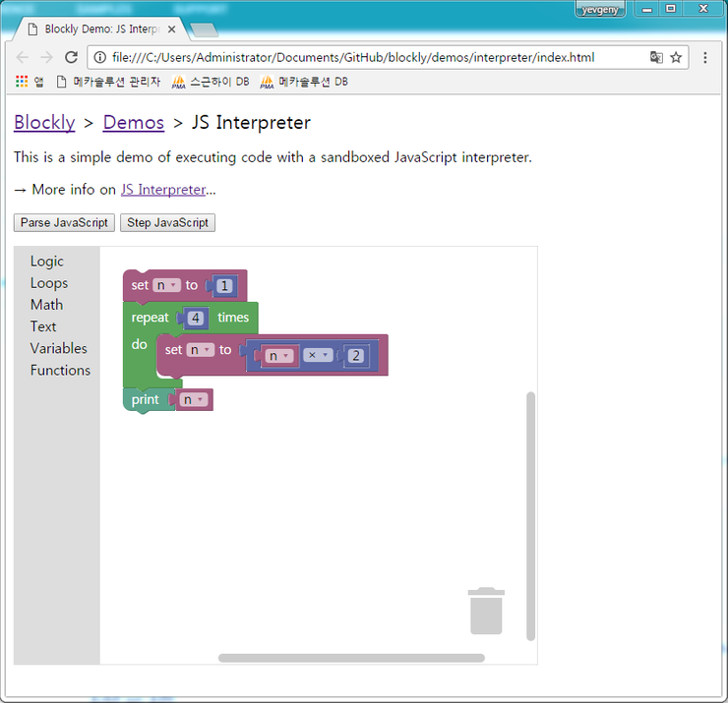Image resolution: width=728 pixels, height=703 pixels.
Task: Select the Math toolbox category
Action: (46, 305)
